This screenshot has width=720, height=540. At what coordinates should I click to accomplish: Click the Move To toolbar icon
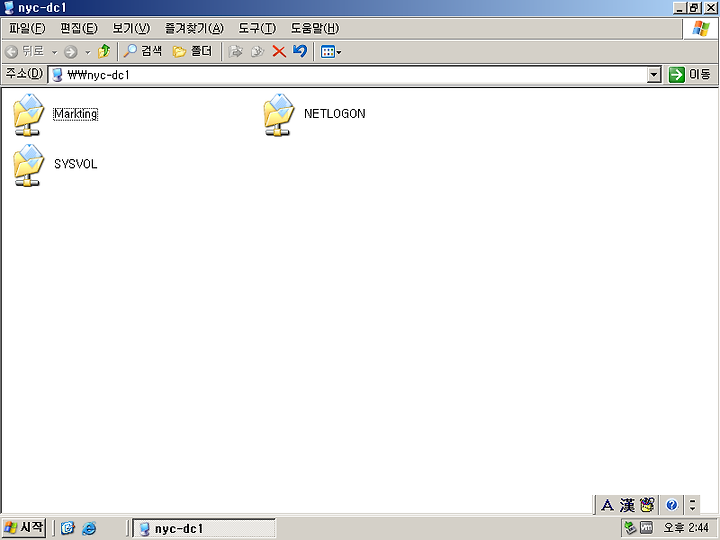coord(236,51)
